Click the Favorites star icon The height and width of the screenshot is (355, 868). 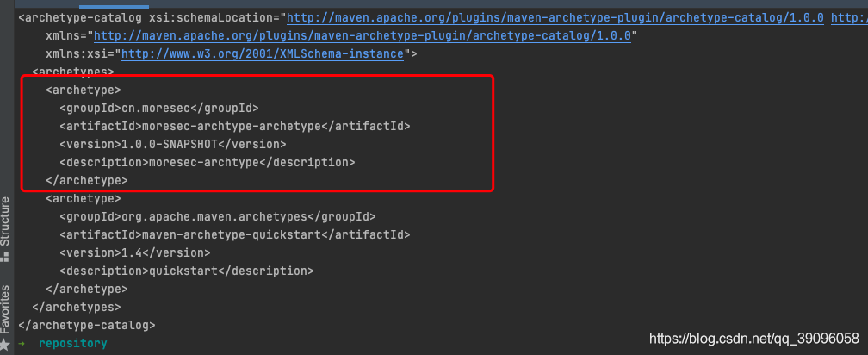pyautogui.click(x=5, y=345)
